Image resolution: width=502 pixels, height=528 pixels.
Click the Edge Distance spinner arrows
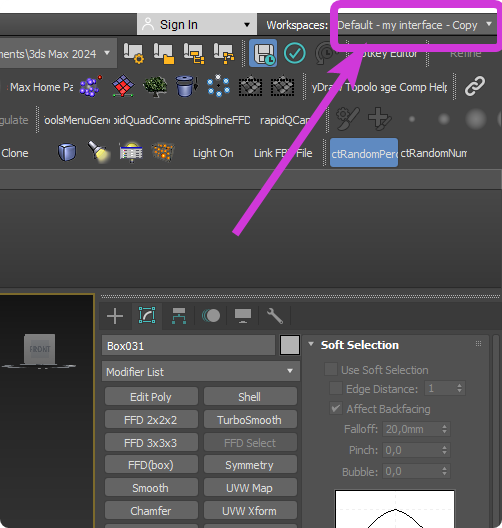459,388
